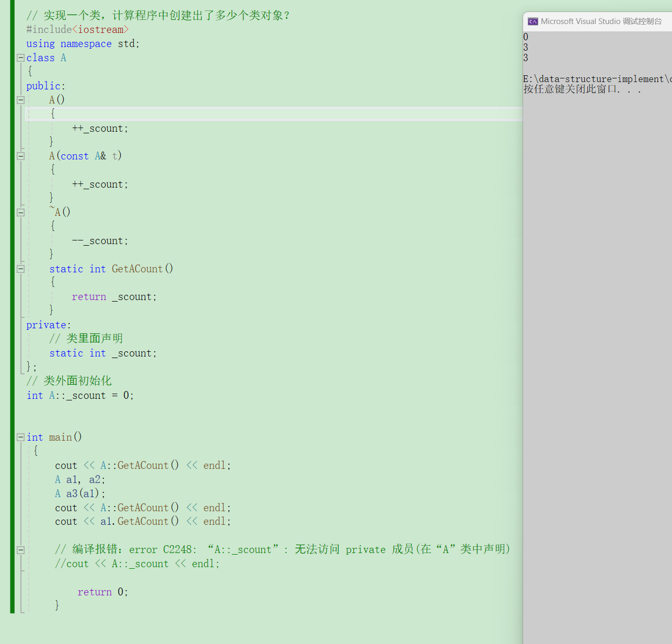The height and width of the screenshot is (644, 672).
Task: Click the 'A a1, a2;' statement
Action: pos(80,480)
